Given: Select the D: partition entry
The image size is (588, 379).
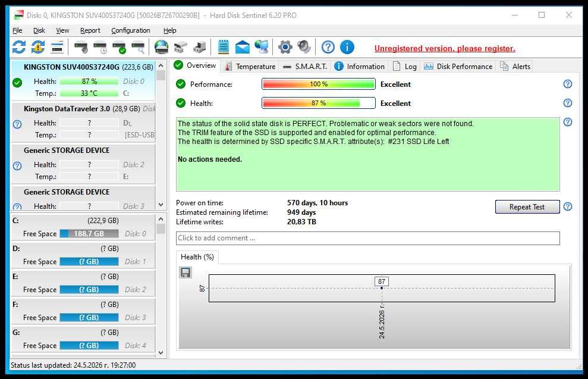Looking at the screenshot, I should tap(83, 255).
